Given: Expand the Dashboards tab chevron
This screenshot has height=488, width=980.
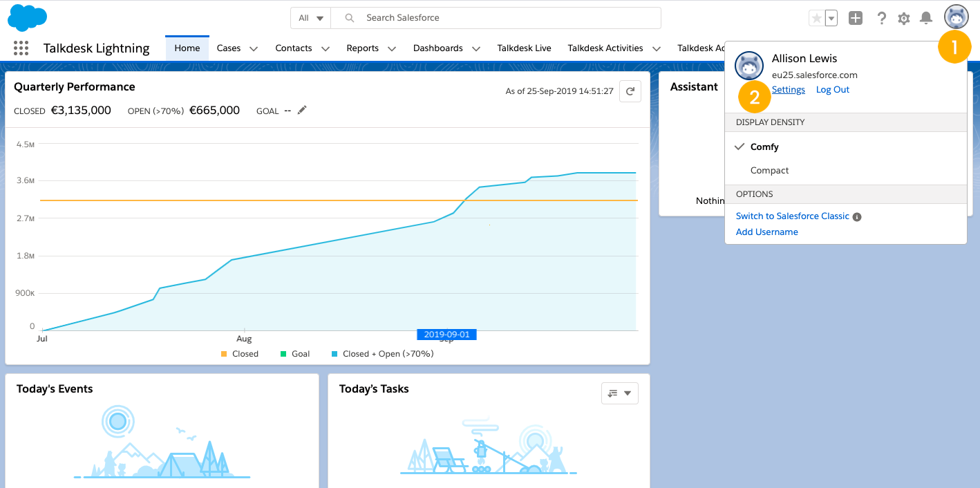Looking at the screenshot, I should pos(476,48).
